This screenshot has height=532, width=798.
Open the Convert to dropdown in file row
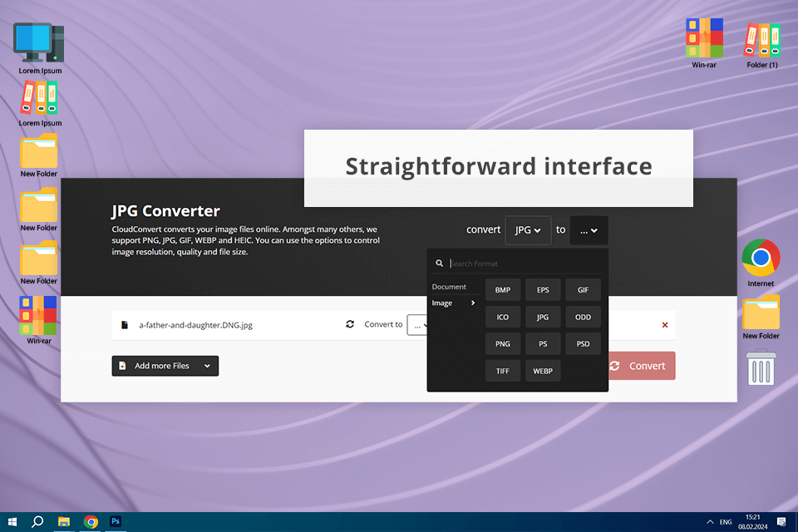coord(417,325)
